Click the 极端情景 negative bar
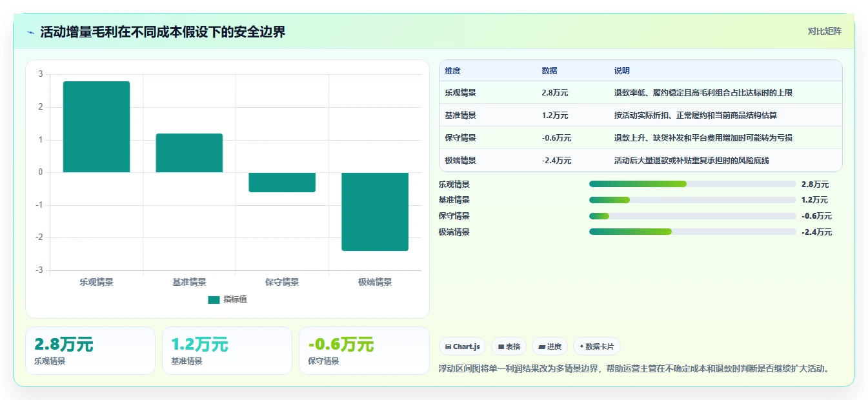The image size is (868, 400). click(375, 212)
